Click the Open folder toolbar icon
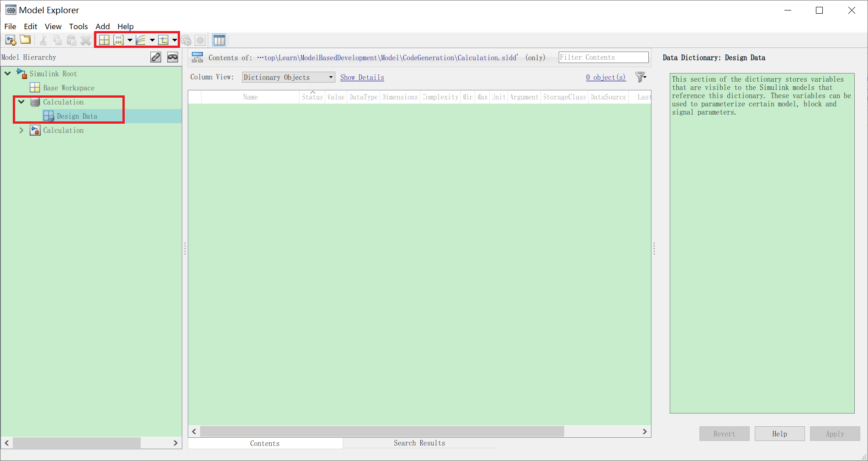Viewport: 868px width, 461px height. click(26, 40)
